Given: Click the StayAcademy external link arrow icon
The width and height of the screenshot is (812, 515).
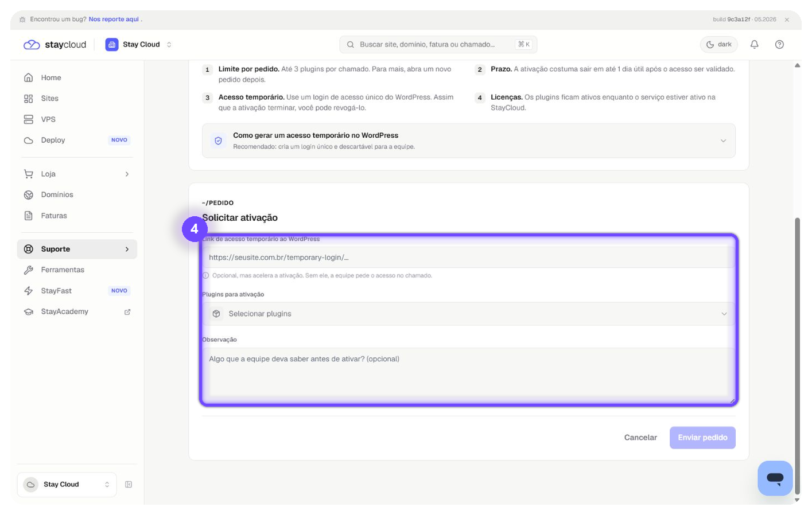Looking at the screenshot, I should point(127,312).
